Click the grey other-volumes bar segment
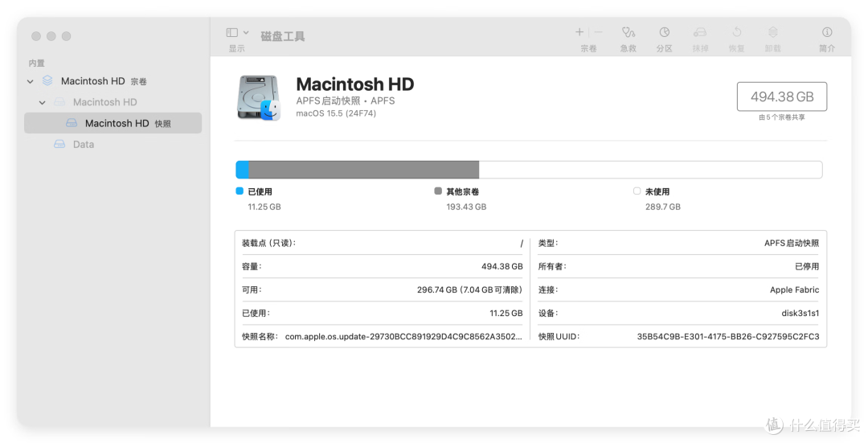Screen dimensions: 868x443 pyautogui.click(x=364, y=170)
